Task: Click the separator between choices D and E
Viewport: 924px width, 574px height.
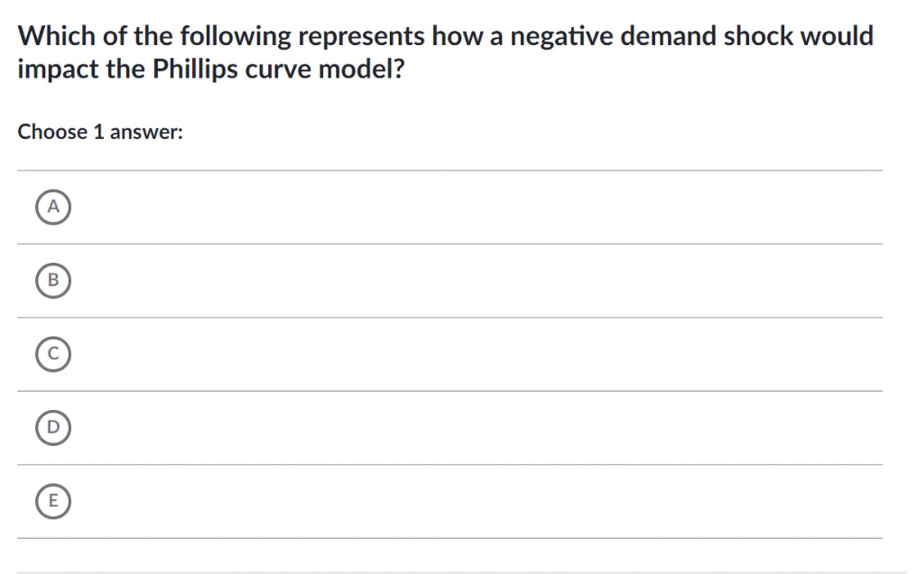Action: tap(449, 465)
